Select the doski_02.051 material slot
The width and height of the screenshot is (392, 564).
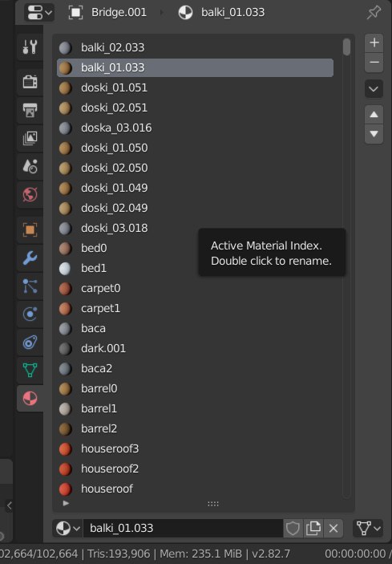tap(195, 108)
